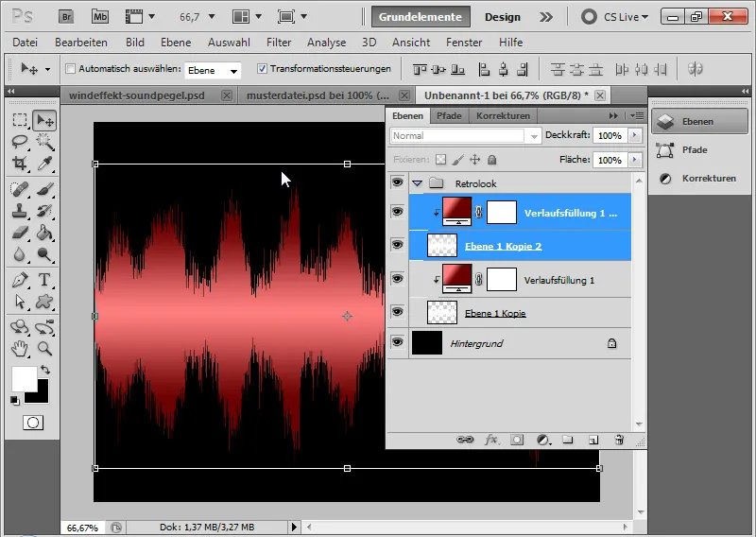This screenshot has width=756, height=537.
Task: Launch Mini Bridge from top bar
Action: [x=100, y=17]
